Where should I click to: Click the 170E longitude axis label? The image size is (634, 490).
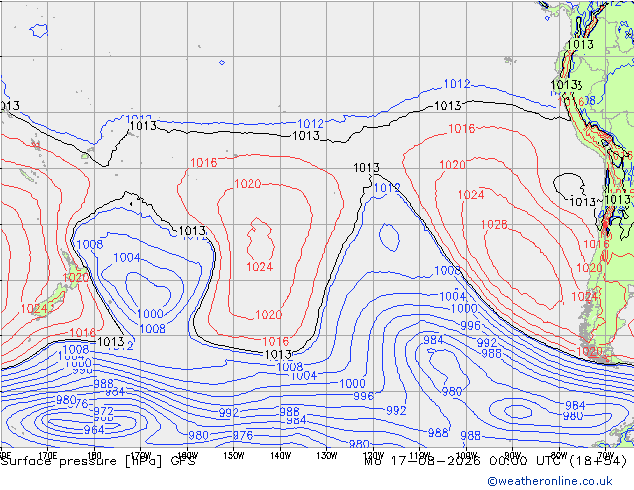(47, 456)
